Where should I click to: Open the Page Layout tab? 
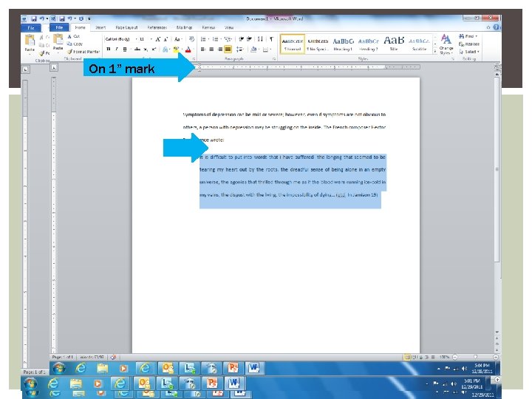[x=126, y=27]
